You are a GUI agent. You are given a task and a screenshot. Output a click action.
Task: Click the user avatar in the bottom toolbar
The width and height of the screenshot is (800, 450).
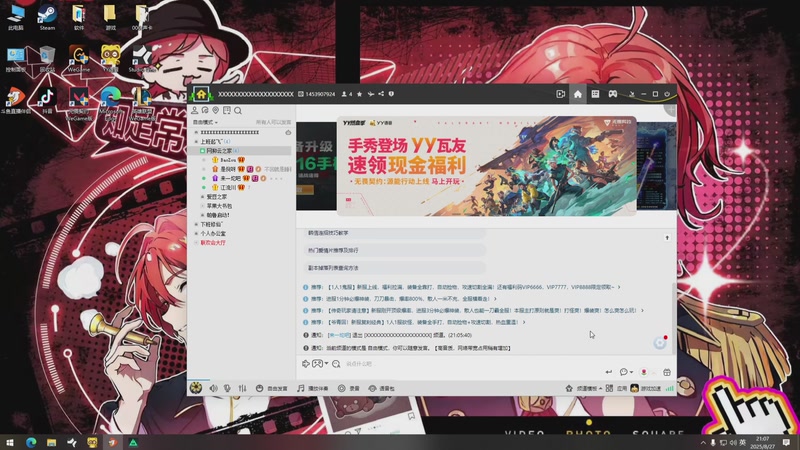196,388
